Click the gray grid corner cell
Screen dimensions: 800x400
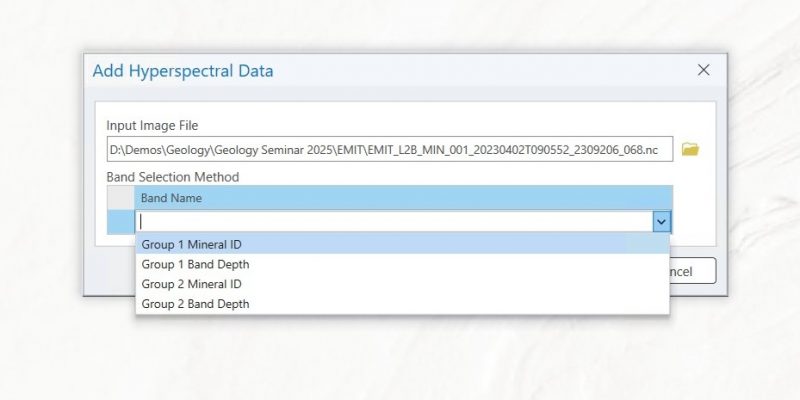point(121,198)
